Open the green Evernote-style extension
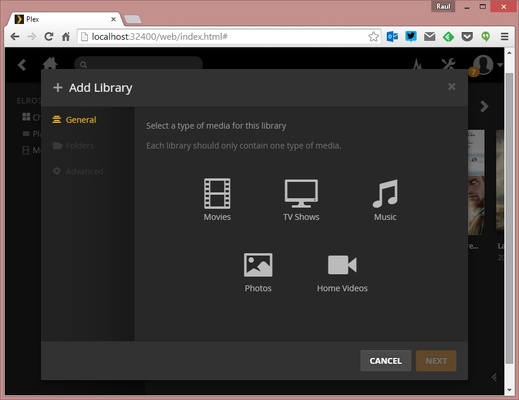This screenshot has width=519, height=400. pos(486,36)
